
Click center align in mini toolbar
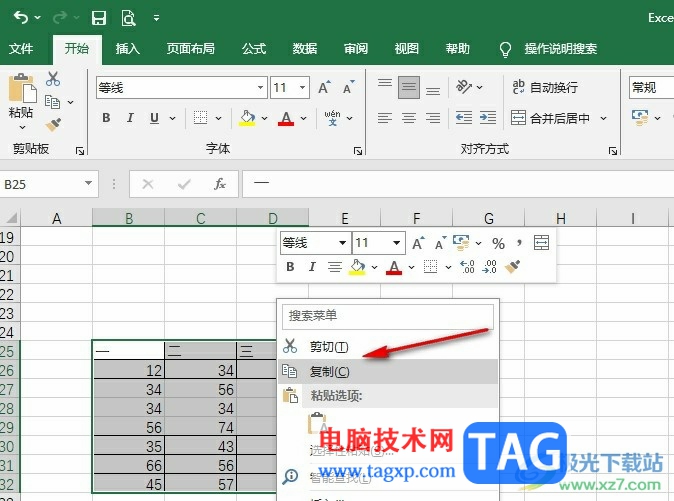point(335,267)
